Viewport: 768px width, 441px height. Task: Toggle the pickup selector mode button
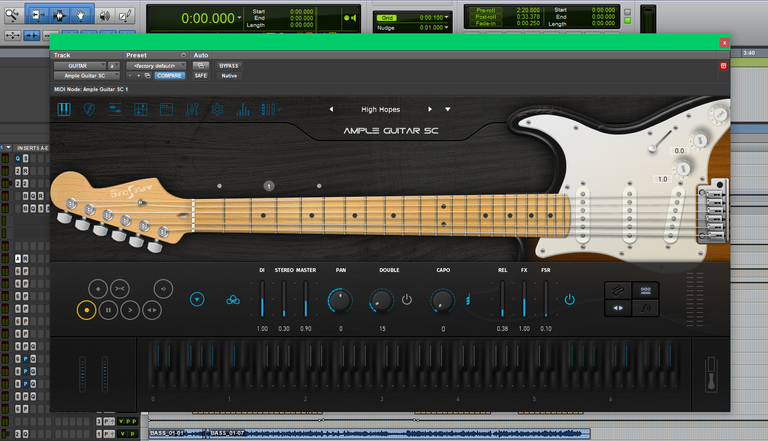point(646,291)
